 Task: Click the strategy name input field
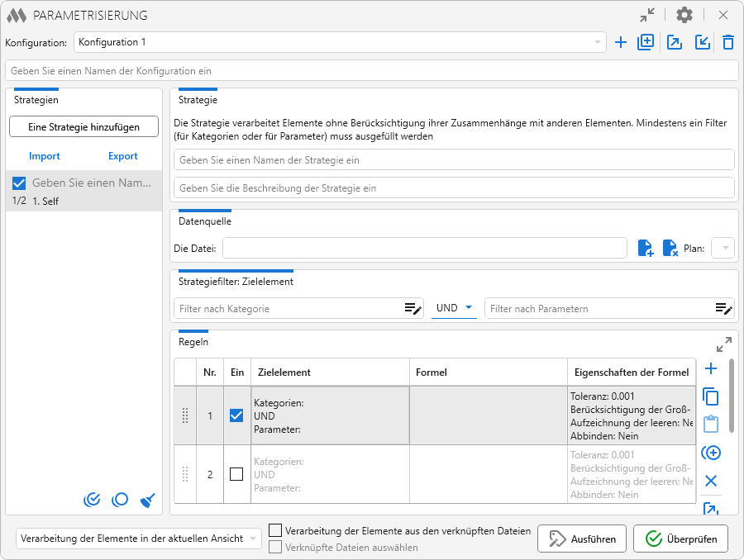point(454,159)
